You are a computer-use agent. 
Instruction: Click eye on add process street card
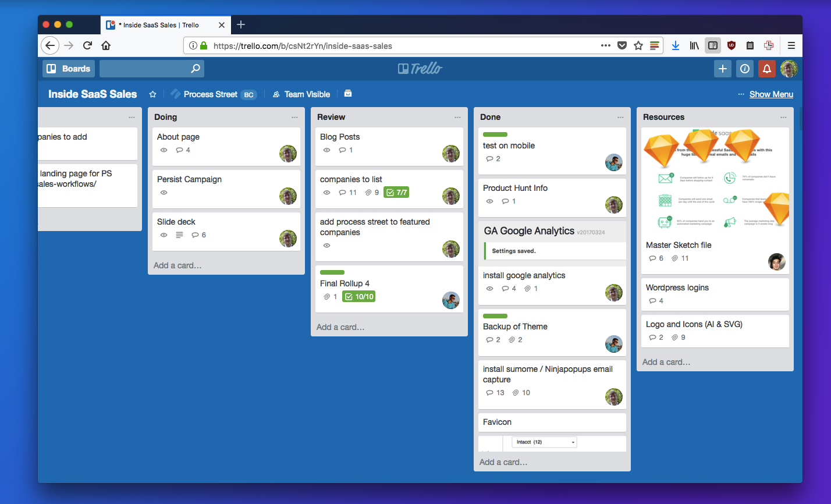click(326, 246)
